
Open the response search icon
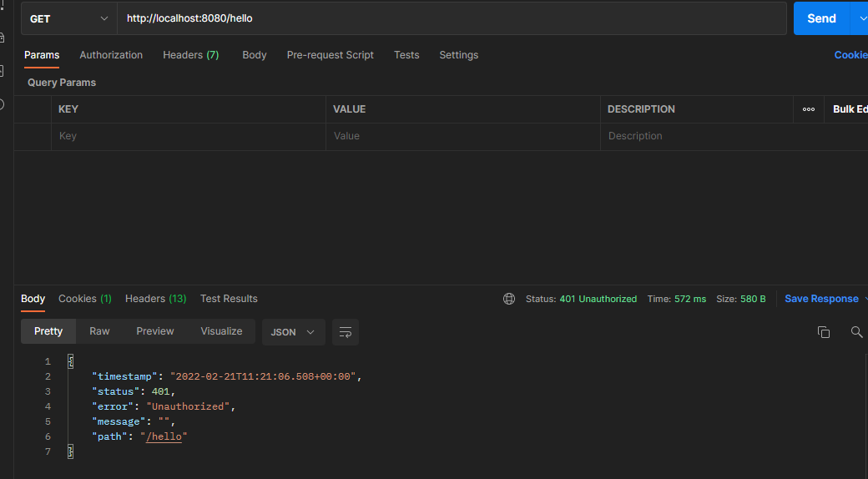(856, 332)
